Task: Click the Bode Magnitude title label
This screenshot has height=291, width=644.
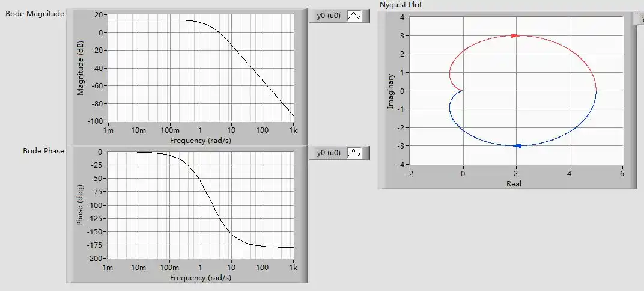Action: (x=35, y=14)
